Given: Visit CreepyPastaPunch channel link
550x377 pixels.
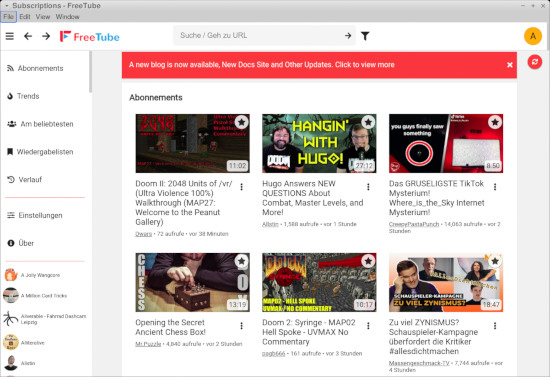Looking at the screenshot, I should click(x=414, y=224).
